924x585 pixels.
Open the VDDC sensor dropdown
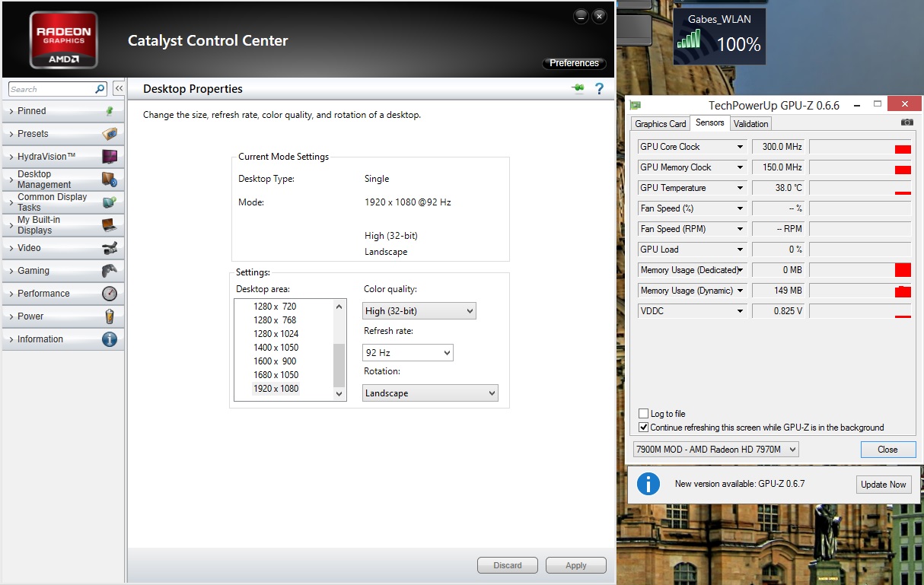click(739, 311)
